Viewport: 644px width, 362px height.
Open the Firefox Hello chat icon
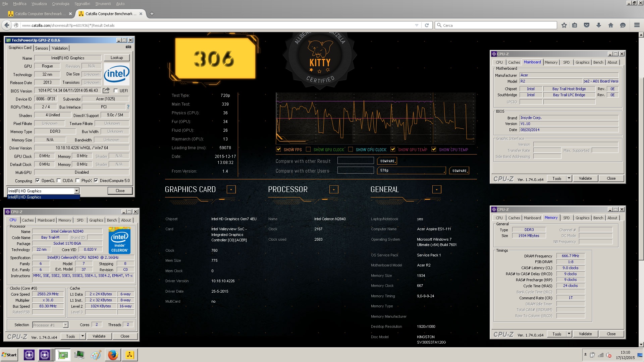[623, 25]
